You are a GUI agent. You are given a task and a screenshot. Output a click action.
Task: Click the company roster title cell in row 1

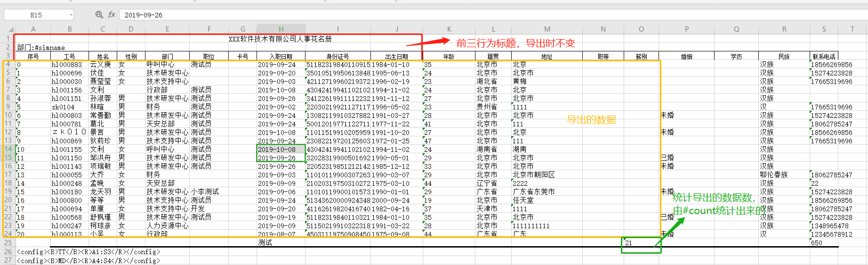click(280, 39)
